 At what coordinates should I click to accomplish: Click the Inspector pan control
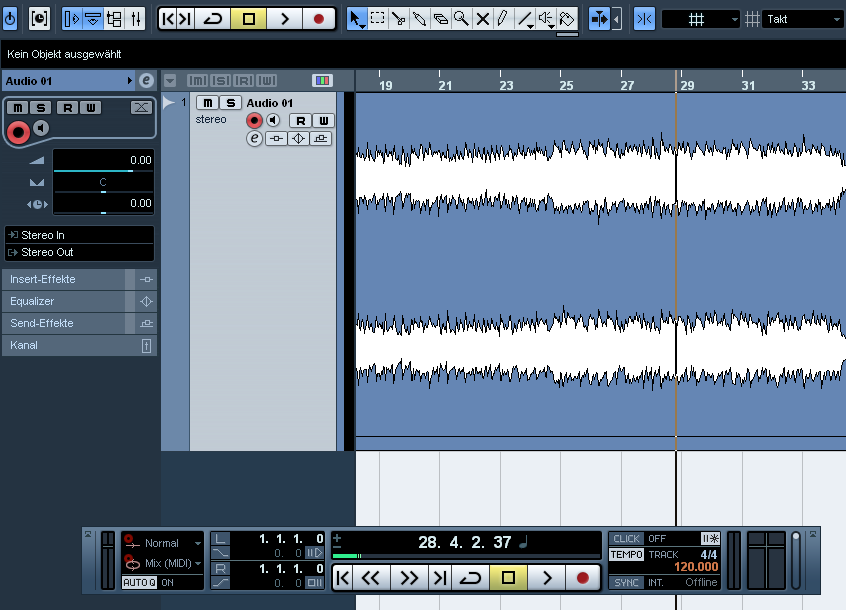103,182
